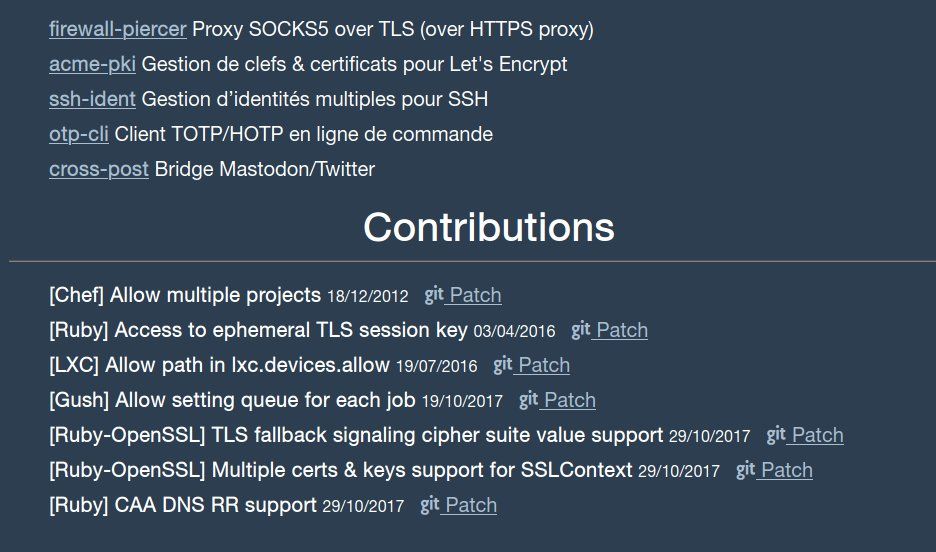Open Patch link for Chef multiple projects
This screenshot has height=552, width=936.
[x=476, y=295]
